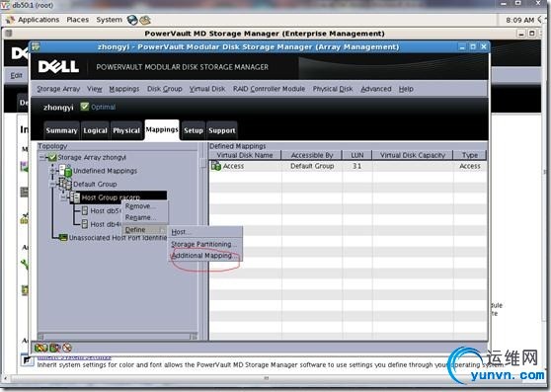Sort by the Virtual Disk Name column

245,155
